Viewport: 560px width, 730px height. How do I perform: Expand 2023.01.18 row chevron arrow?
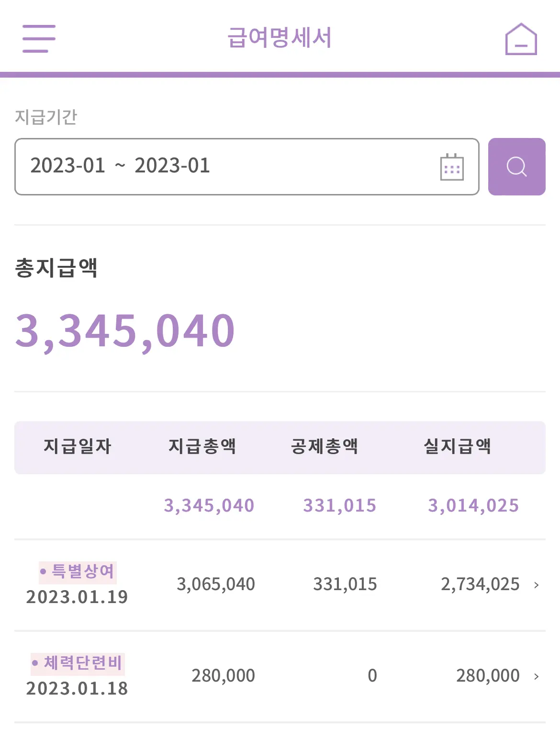point(537,676)
